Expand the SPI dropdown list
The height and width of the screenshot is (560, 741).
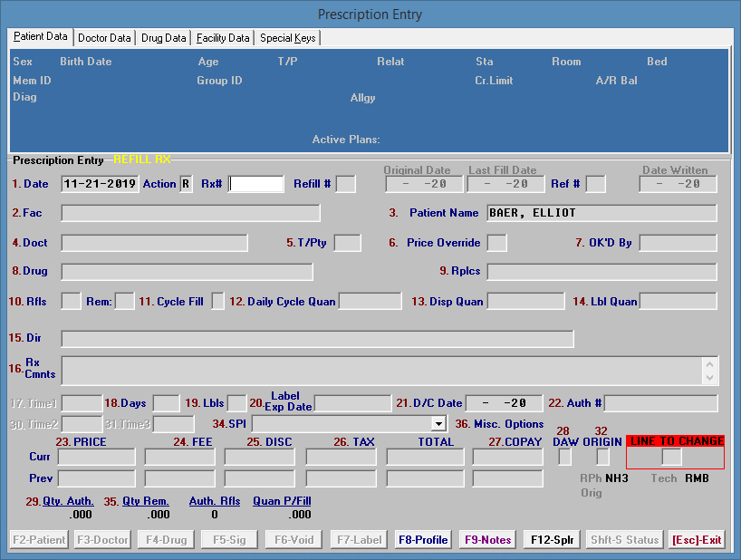[439, 423]
